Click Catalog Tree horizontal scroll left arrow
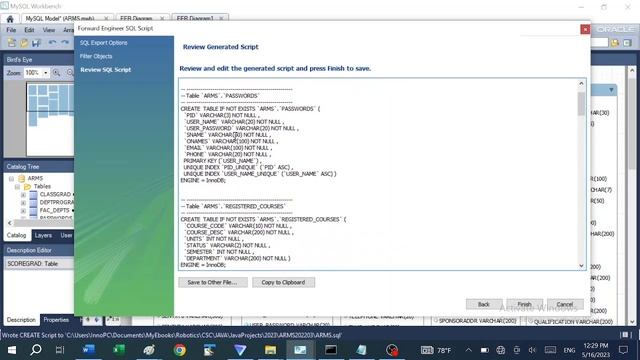The width and height of the screenshot is (640, 360). (10, 223)
